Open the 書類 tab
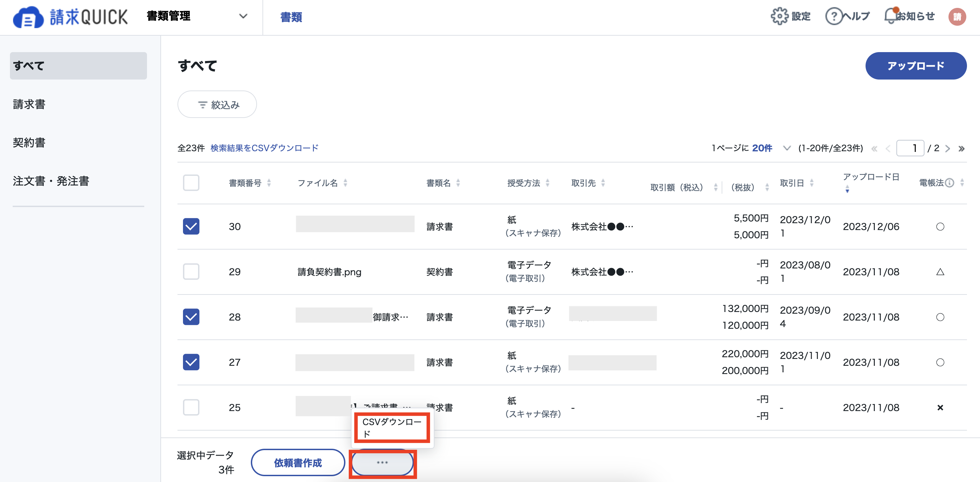This screenshot has height=482, width=980. pos(291,17)
